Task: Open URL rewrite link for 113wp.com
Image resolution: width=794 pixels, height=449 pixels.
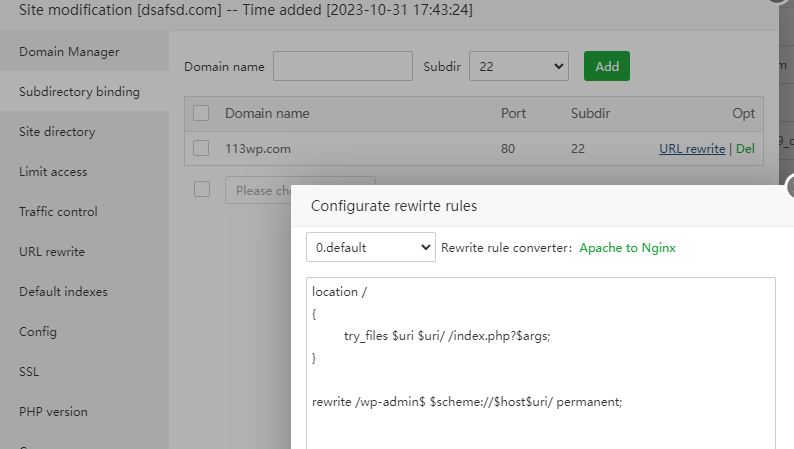Action: click(x=692, y=149)
